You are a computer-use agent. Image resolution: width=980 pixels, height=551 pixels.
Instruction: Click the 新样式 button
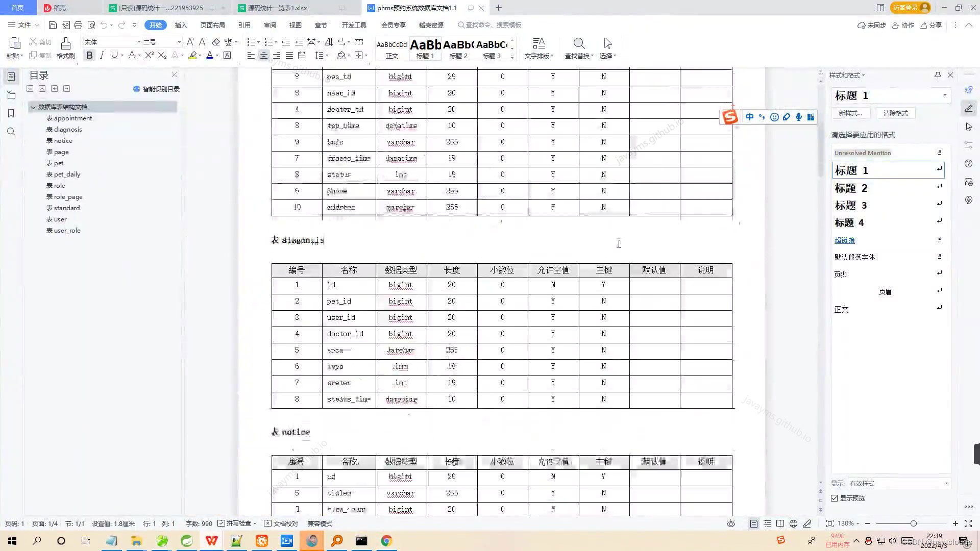point(850,113)
